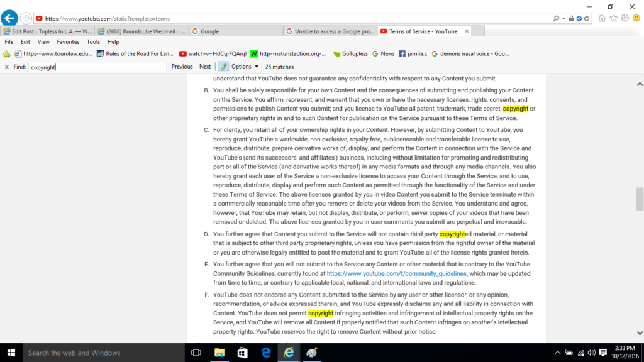Click the Search the web and Windows box

[104, 353]
